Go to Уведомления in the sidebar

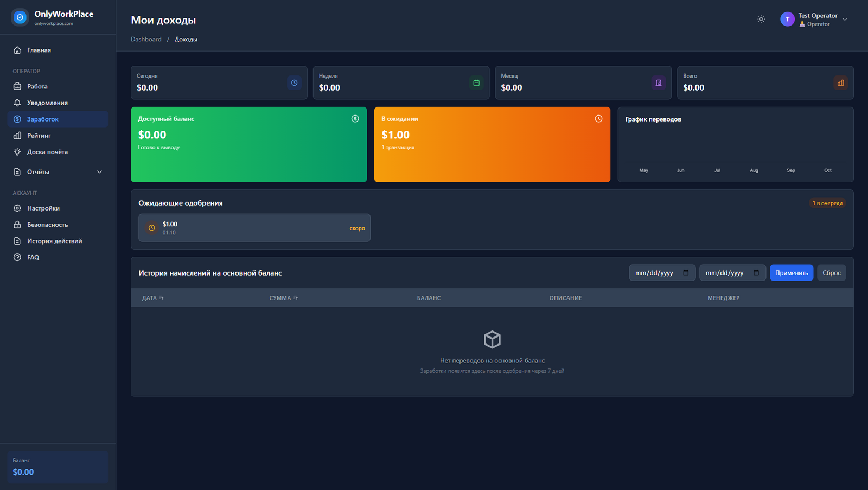tap(47, 103)
